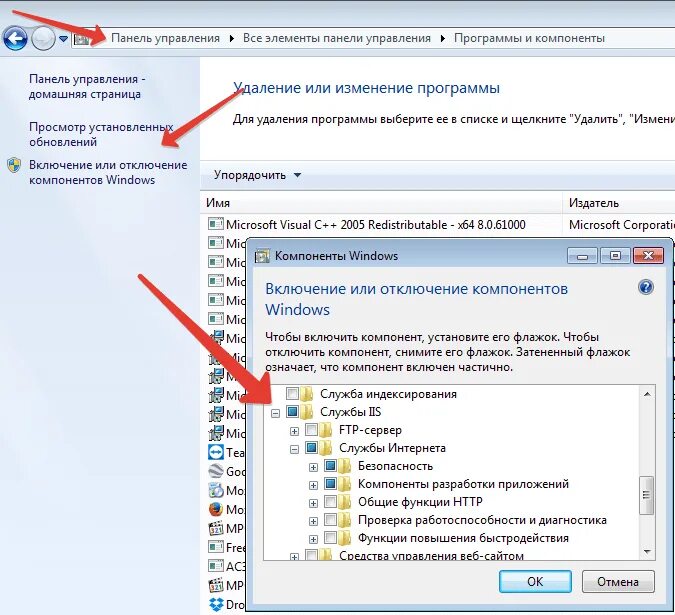
Task: Sort by the 'Издатель' column header
Action: 619,203
